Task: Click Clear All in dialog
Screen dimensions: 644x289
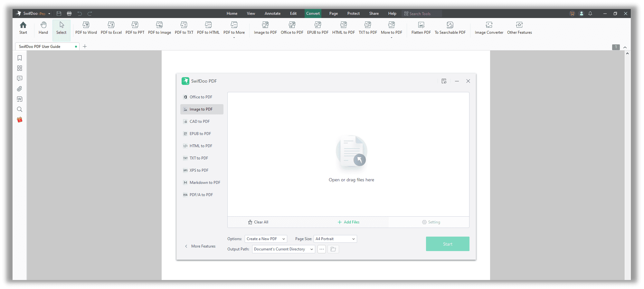Action: pyautogui.click(x=258, y=222)
